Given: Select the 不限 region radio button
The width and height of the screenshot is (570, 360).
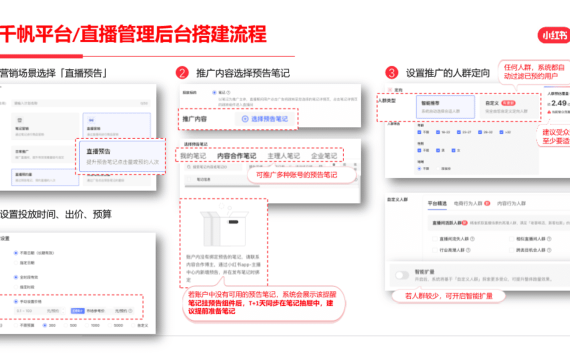Looking at the screenshot, I should pos(419,169).
